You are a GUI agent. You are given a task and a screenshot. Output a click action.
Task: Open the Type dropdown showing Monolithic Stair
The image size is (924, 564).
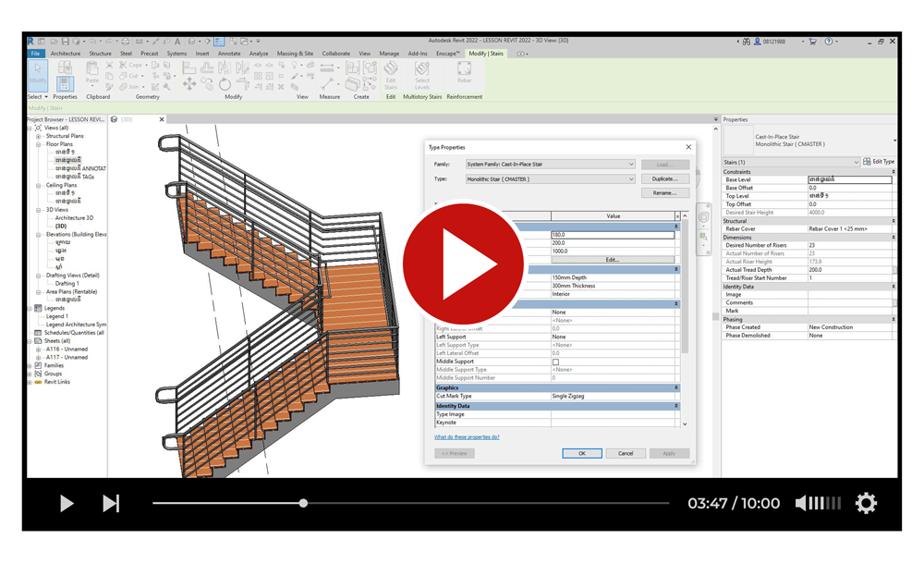[550, 179]
